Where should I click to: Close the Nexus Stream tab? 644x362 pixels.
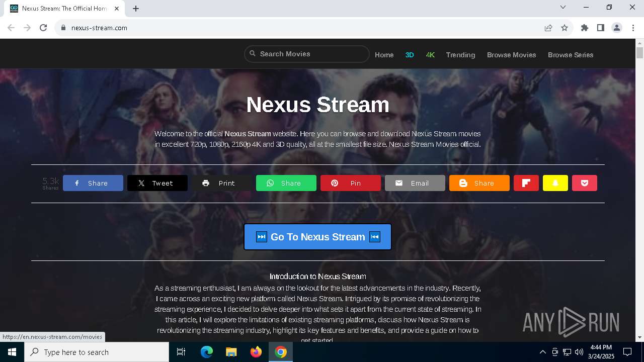[x=117, y=8]
